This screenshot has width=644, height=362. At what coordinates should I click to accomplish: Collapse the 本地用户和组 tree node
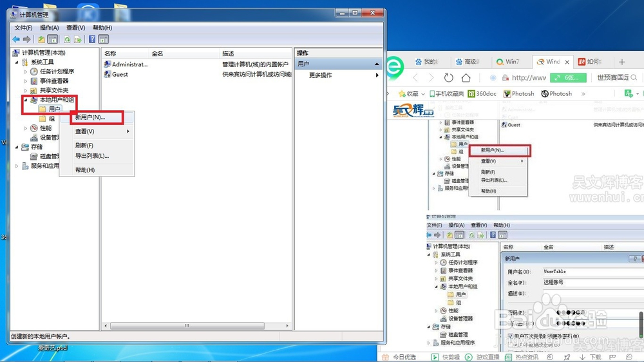coord(26,100)
